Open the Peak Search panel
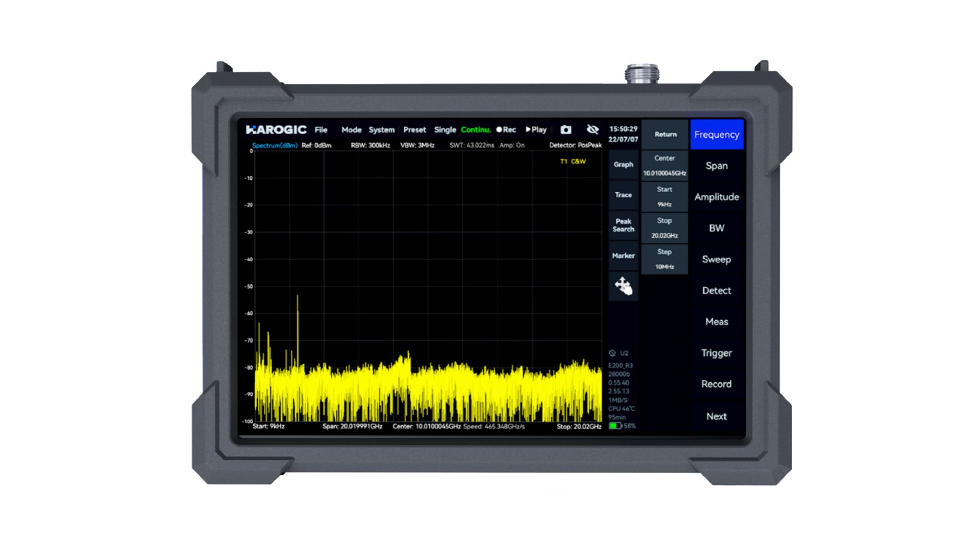 [x=623, y=225]
